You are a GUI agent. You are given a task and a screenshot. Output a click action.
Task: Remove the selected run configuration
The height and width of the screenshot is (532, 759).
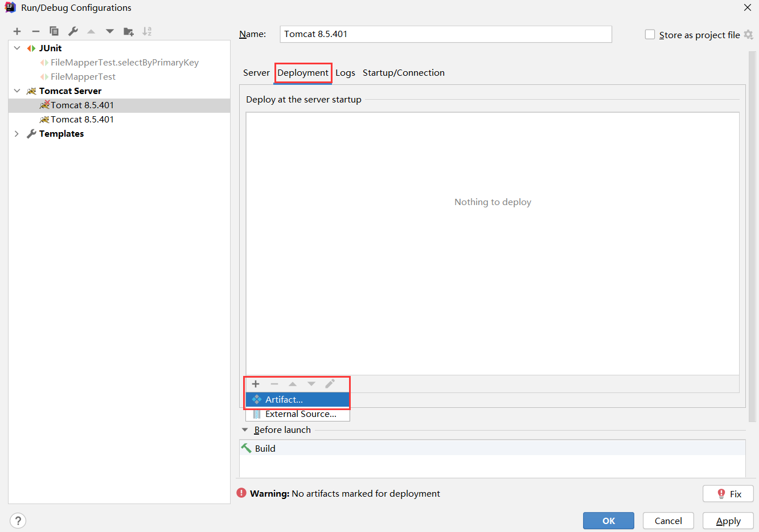36,31
